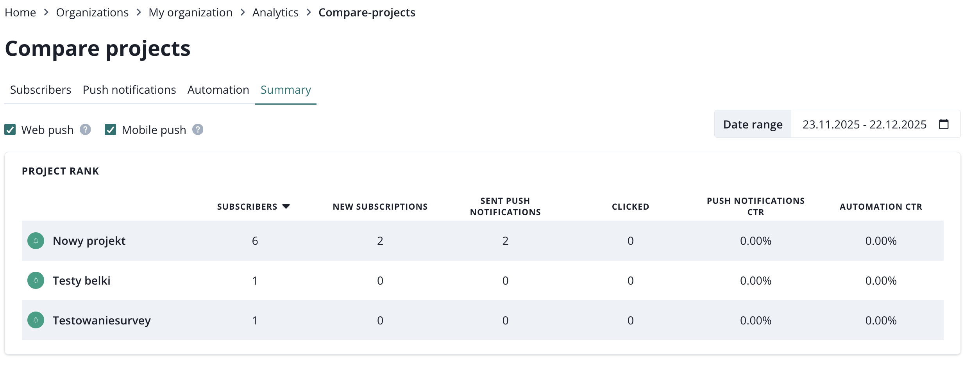The image size is (980, 367).
Task: Open Organizations breadcrumb link
Action: coord(92,12)
